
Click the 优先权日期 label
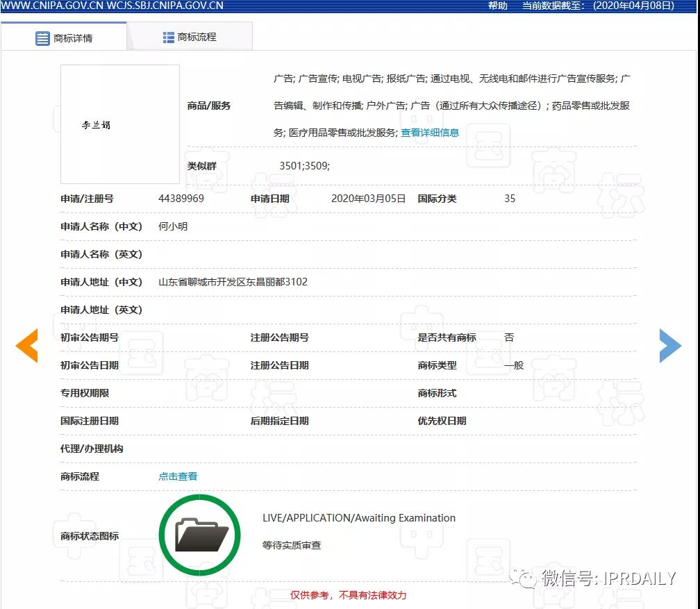[442, 421]
